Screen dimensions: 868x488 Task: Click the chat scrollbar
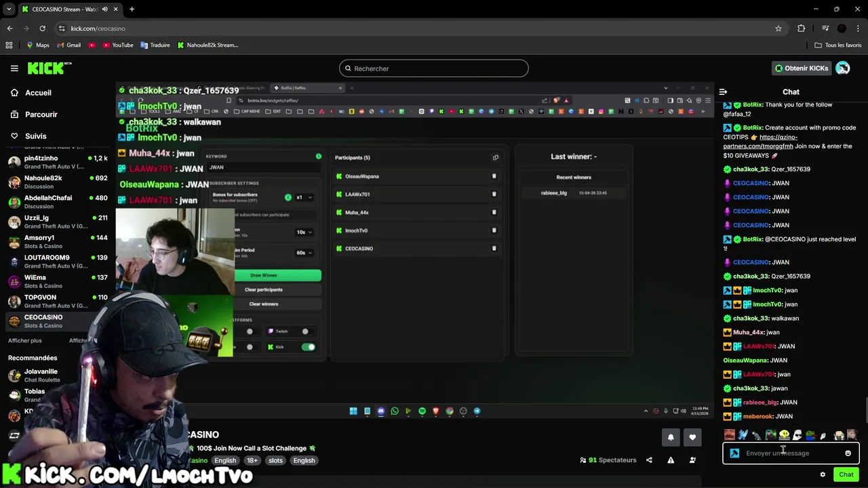pyautogui.click(x=865, y=410)
